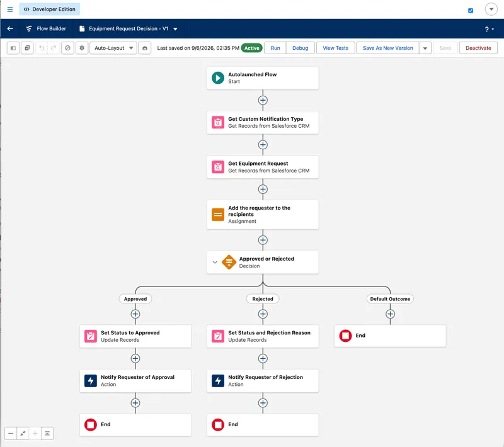Add element under Rejected outcome label
This screenshot has height=447, width=504.
click(263, 314)
